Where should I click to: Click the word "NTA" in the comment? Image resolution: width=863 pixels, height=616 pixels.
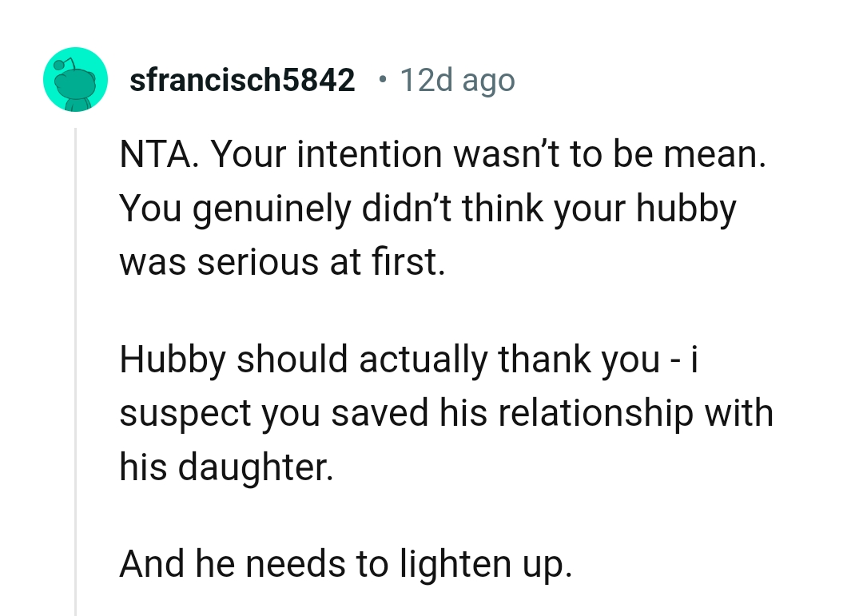150,155
